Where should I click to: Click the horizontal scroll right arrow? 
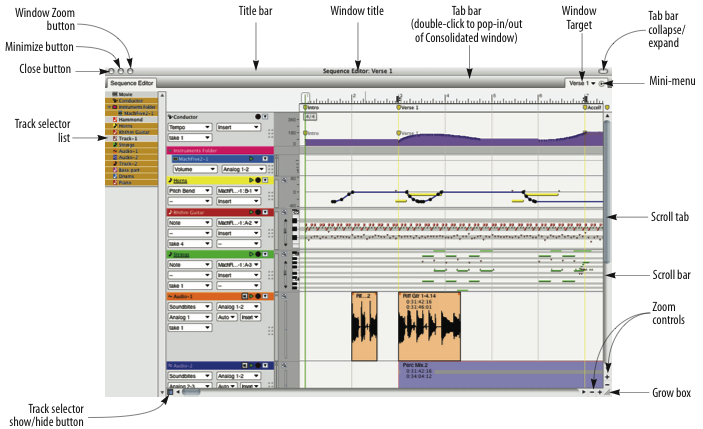[584, 392]
